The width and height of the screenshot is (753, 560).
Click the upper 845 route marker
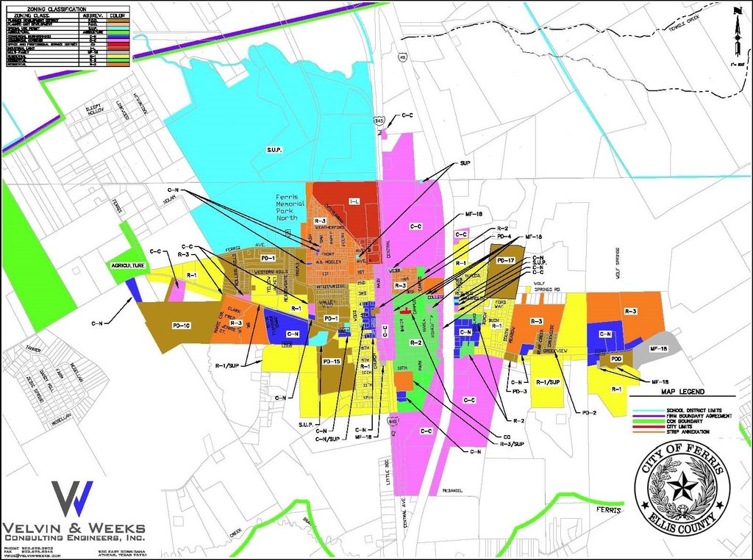(x=379, y=120)
